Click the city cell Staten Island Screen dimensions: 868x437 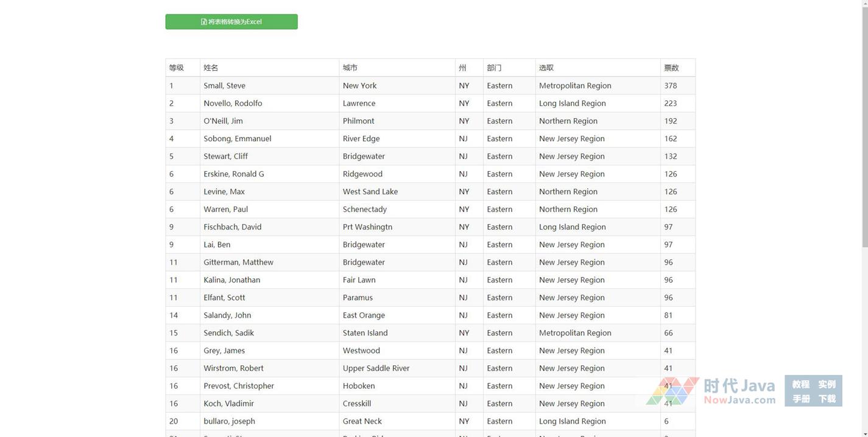tap(397, 333)
